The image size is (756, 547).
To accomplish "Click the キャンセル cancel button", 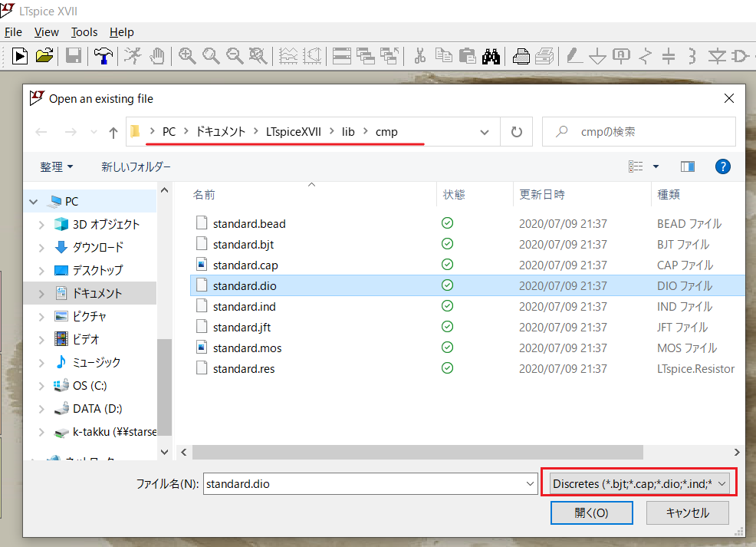I will click(x=687, y=512).
